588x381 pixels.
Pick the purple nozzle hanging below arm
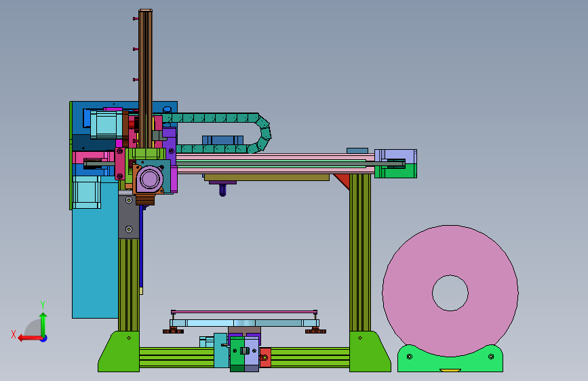(222, 190)
